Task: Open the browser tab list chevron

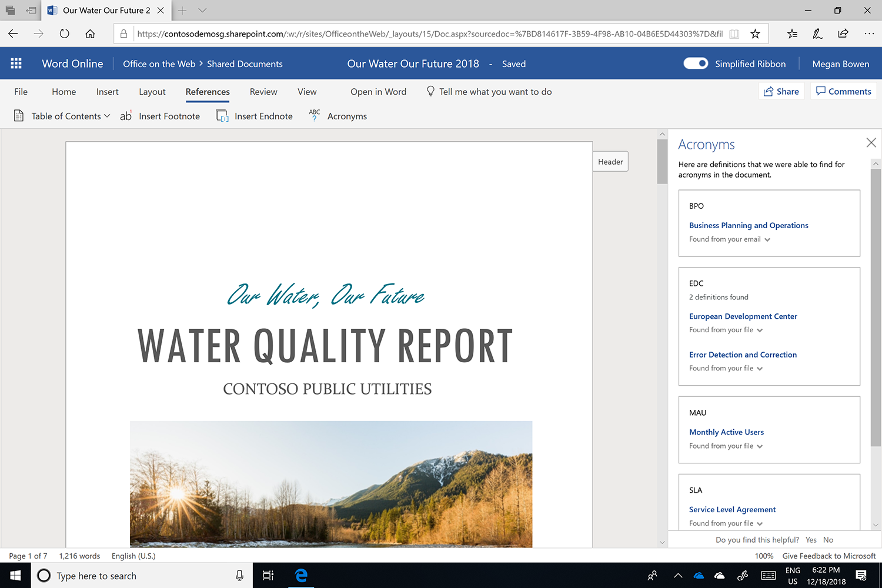Action: coord(202,10)
